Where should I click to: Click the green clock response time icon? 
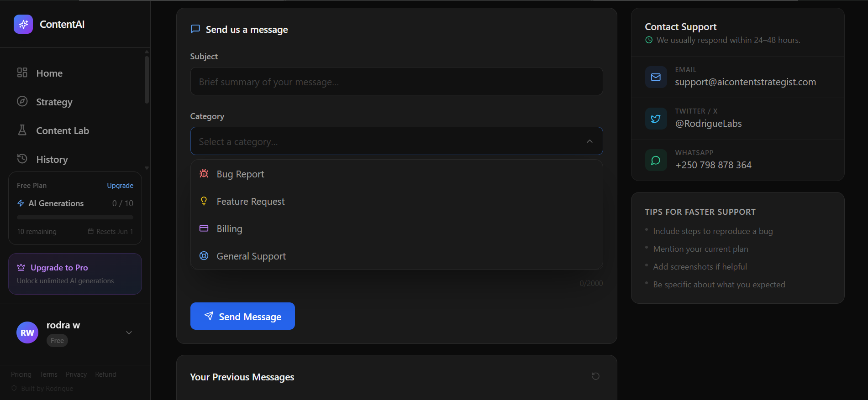(649, 40)
